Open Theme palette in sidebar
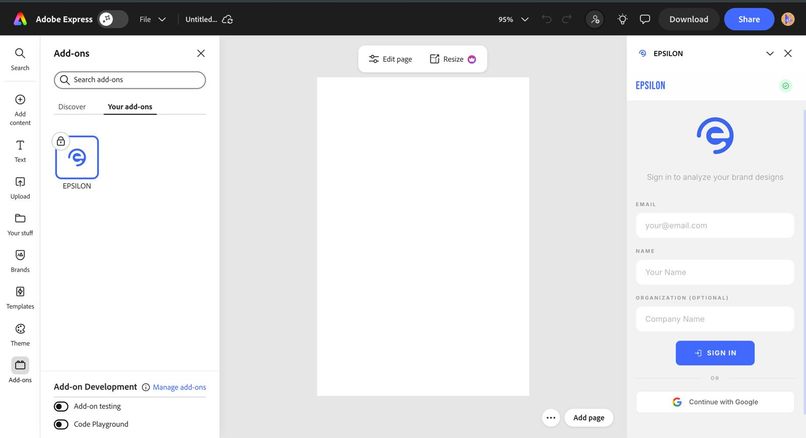The height and width of the screenshot is (438, 806). [20, 334]
